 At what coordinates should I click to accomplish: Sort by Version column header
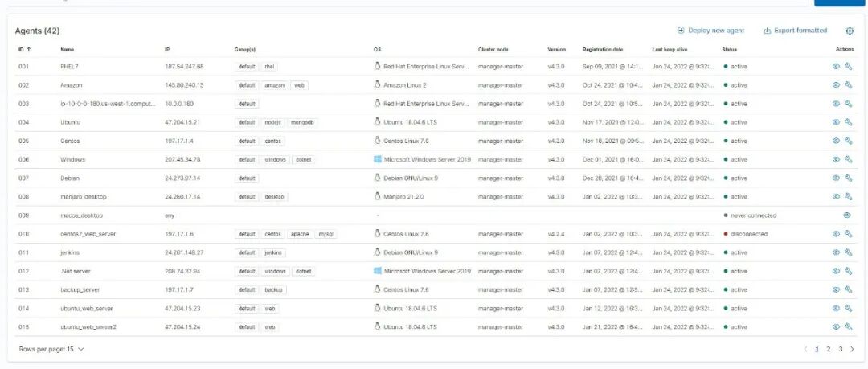click(x=556, y=49)
